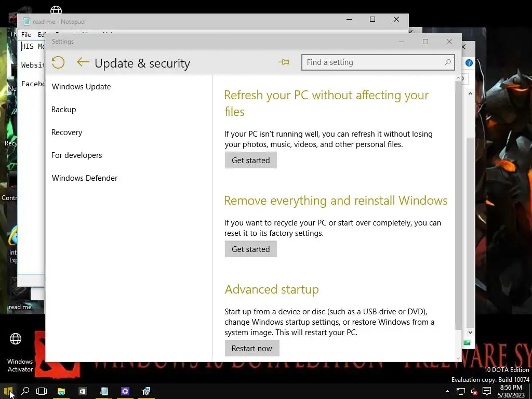Click Get started under Refresh your PC

pos(251,160)
